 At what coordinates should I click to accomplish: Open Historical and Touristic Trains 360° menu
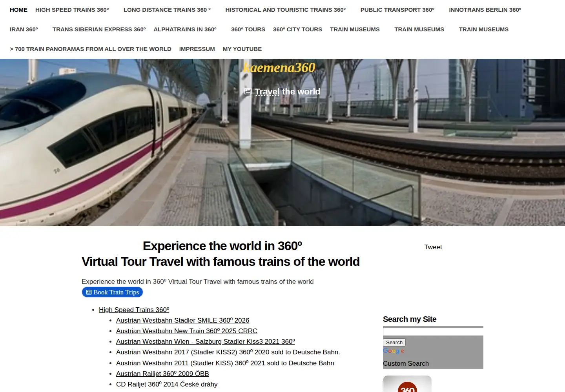286,10
